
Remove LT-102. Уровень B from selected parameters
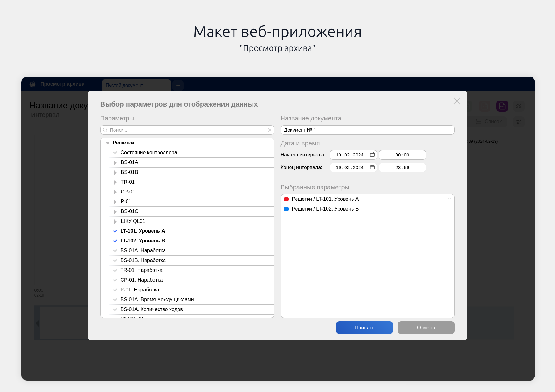point(449,209)
